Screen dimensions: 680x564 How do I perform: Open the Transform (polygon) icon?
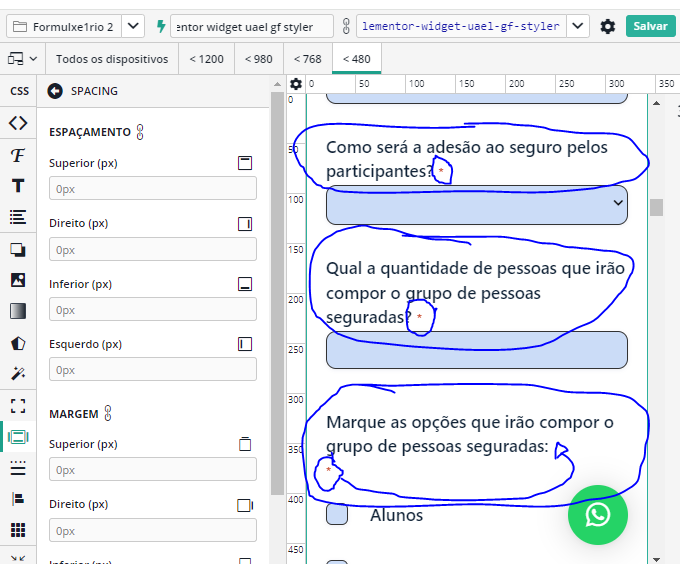click(x=18, y=343)
